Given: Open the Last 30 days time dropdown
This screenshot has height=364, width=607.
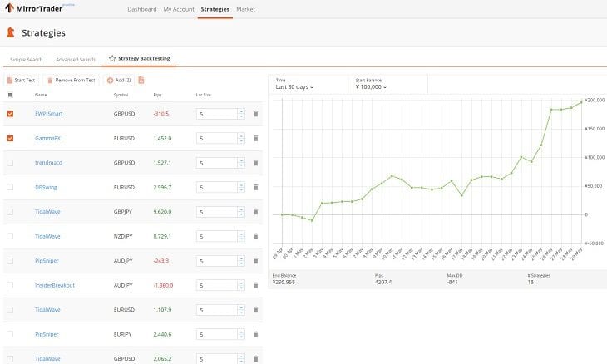Looking at the screenshot, I should pyautogui.click(x=294, y=87).
